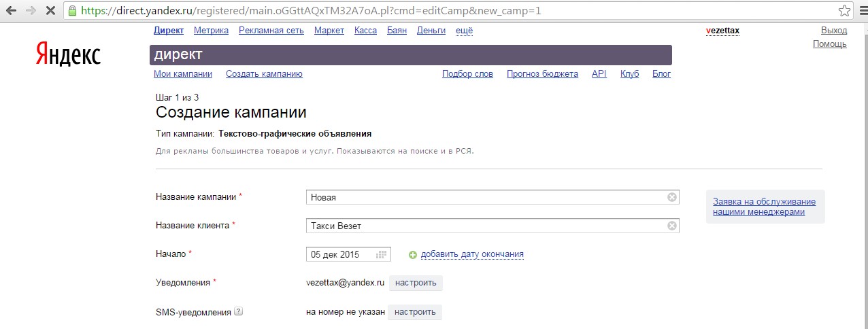Click 'настроить' next to email notifications

[416, 283]
